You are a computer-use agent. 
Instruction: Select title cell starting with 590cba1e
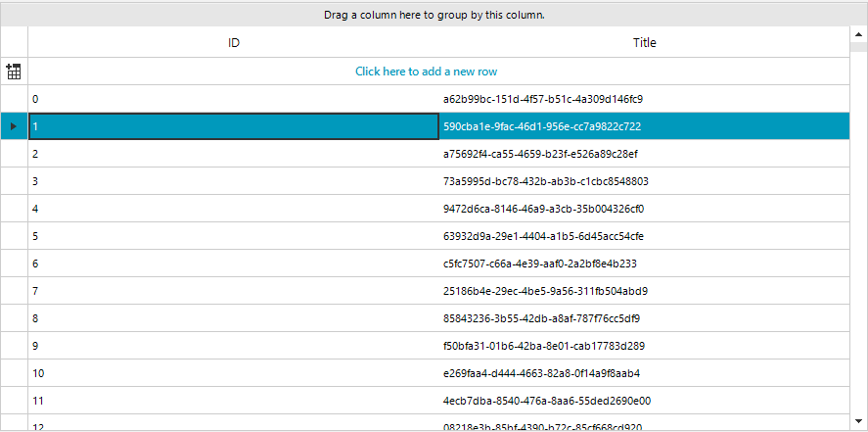click(x=543, y=126)
